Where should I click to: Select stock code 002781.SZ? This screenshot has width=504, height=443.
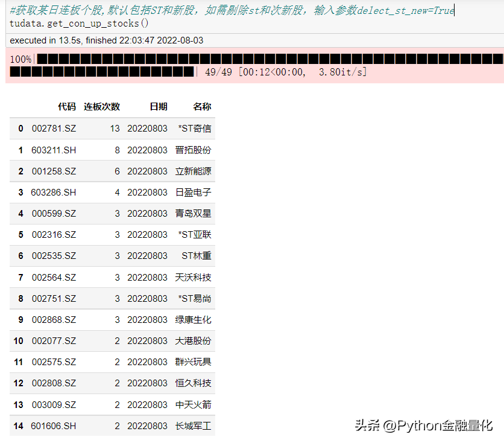click(54, 129)
